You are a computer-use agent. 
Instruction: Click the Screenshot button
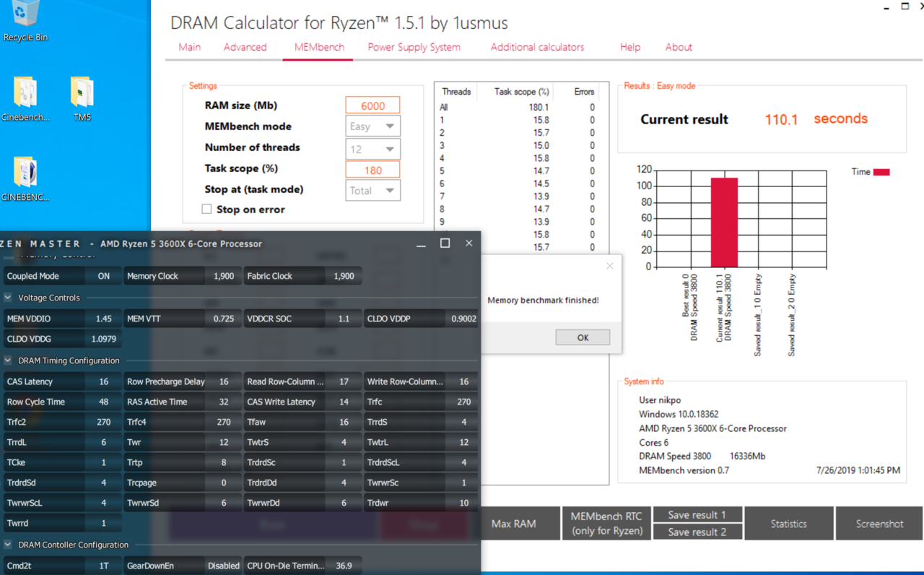[879, 524]
